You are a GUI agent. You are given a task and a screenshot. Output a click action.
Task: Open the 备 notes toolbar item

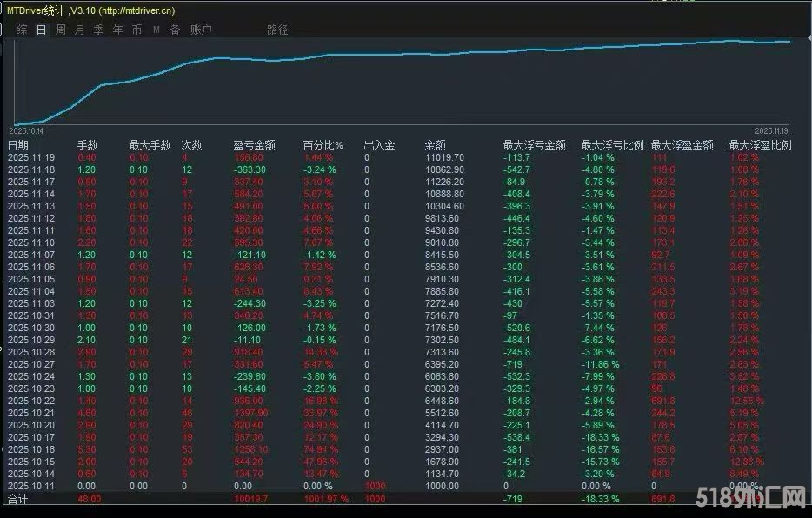(x=173, y=29)
